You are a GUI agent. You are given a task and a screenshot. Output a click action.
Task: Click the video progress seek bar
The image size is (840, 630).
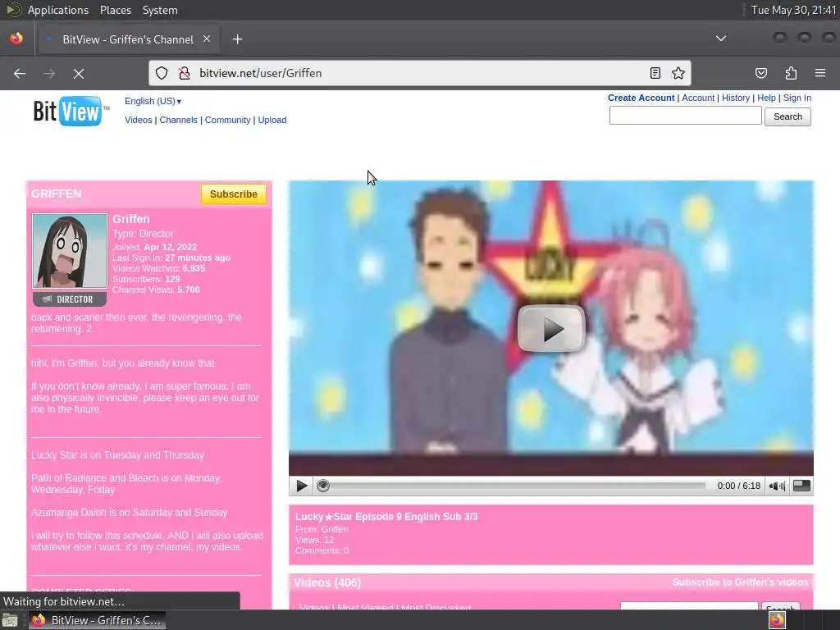tap(510, 486)
